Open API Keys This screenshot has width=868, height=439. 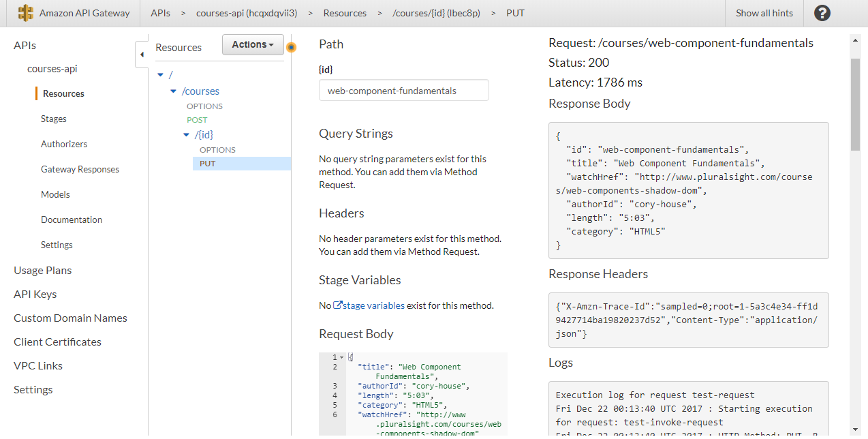(x=35, y=294)
